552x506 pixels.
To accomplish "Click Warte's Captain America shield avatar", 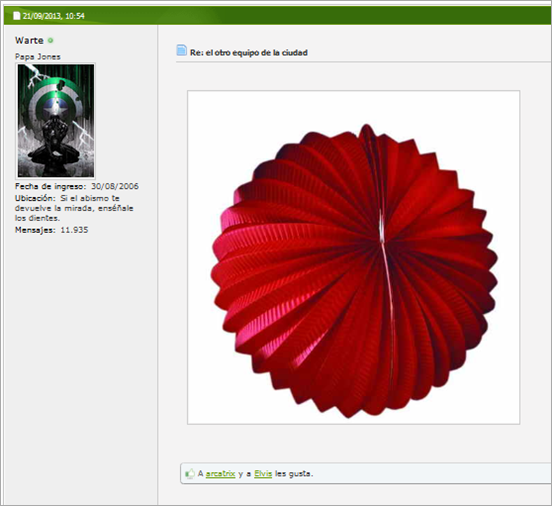I will click(x=56, y=121).
